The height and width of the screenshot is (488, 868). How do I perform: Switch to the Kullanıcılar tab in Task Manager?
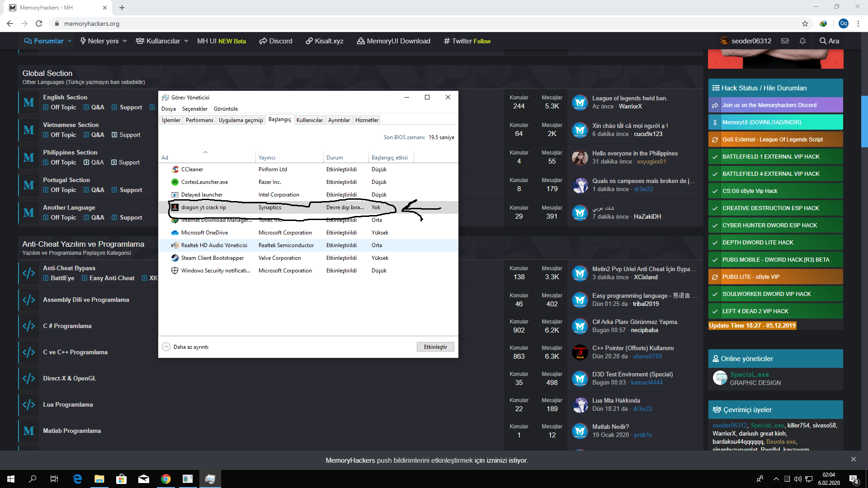click(310, 120)
